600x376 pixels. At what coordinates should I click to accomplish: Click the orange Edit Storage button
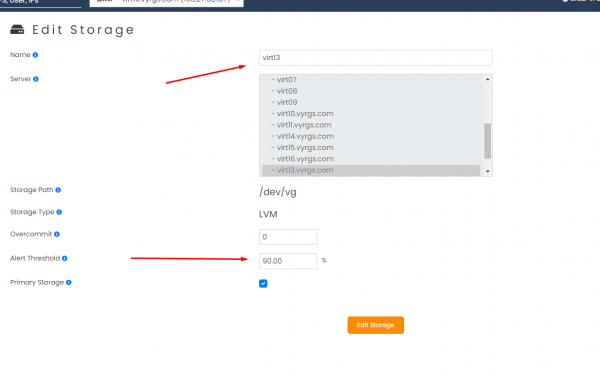pyautogui.click(x=375, y=325)
